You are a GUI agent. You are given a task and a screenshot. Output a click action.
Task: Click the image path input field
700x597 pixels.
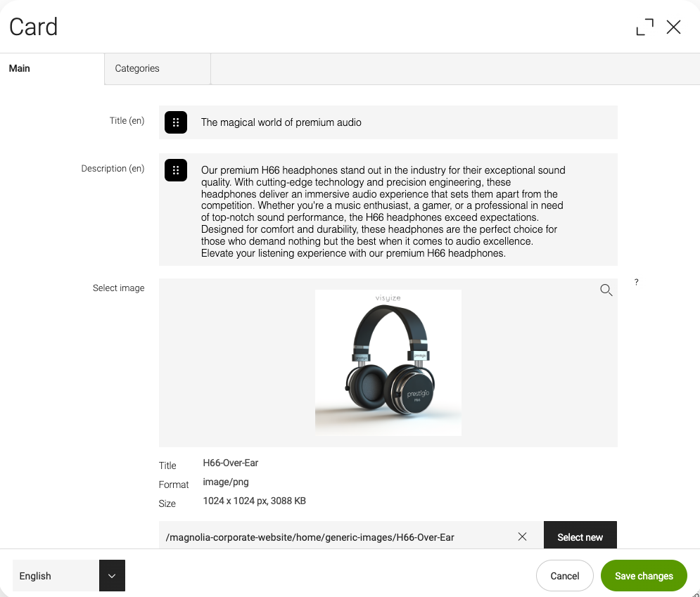point(338,537)
